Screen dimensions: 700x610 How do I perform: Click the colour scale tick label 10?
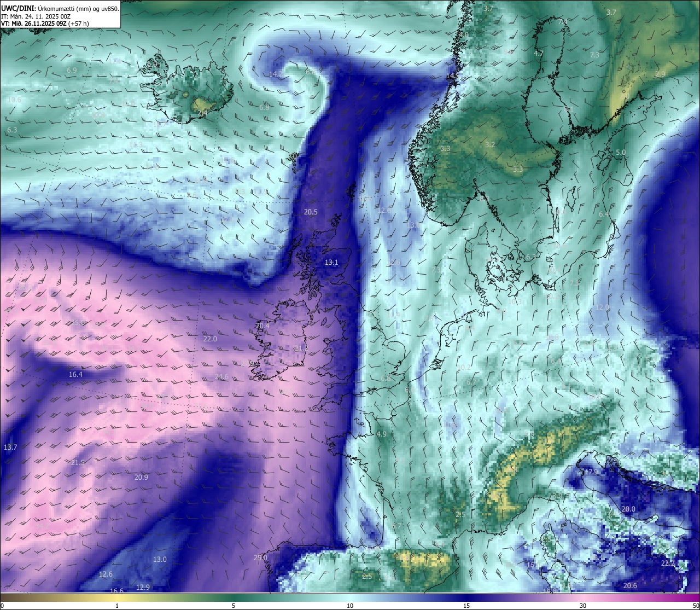coord(350,606)
